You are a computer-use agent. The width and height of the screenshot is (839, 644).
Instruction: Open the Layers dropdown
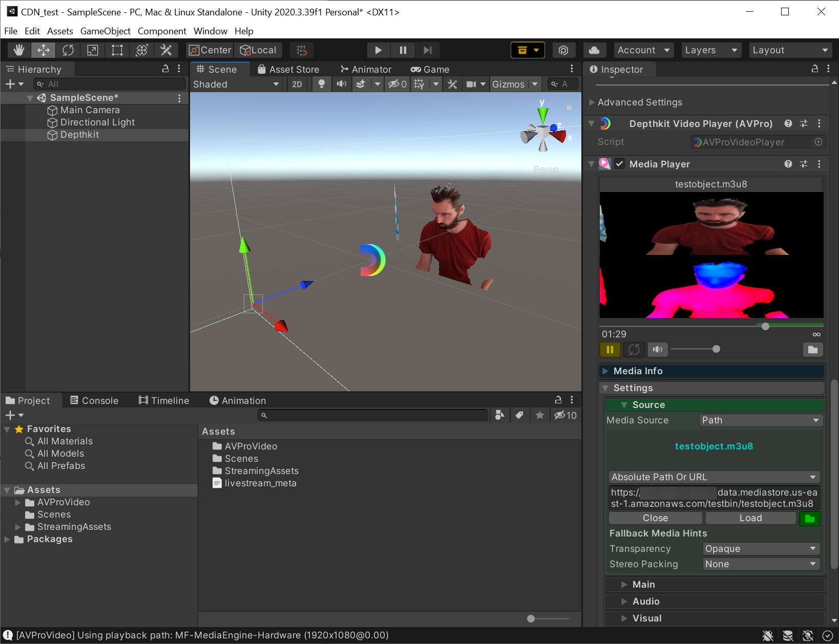(711, 50)
